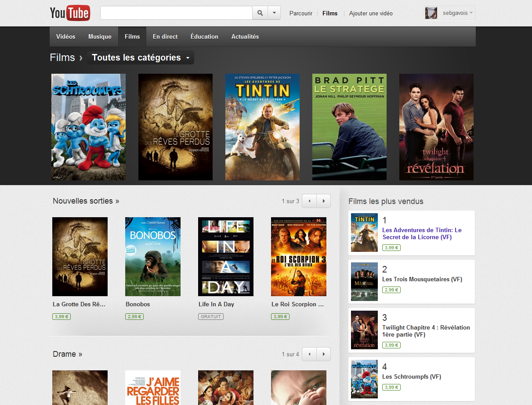Viewport: 532px width, 405px height.
Task: Click the magnifier search button
Action: click(260, 13)
